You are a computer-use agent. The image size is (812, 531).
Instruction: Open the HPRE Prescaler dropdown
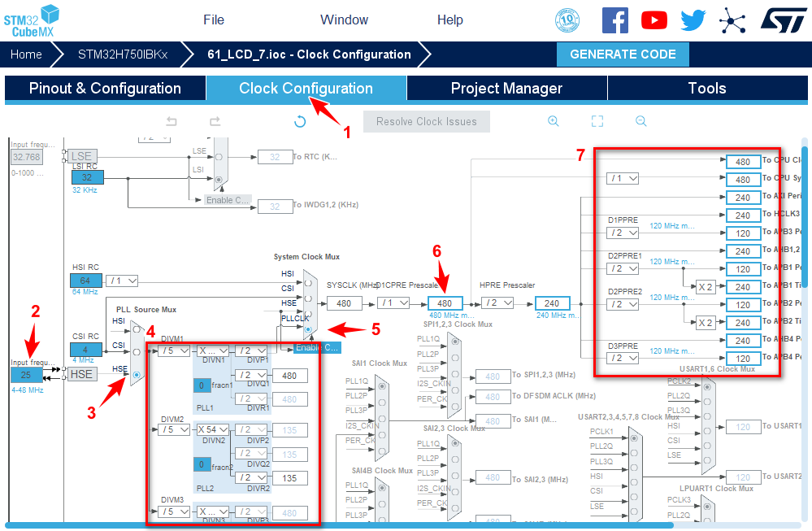click(498, 303)
